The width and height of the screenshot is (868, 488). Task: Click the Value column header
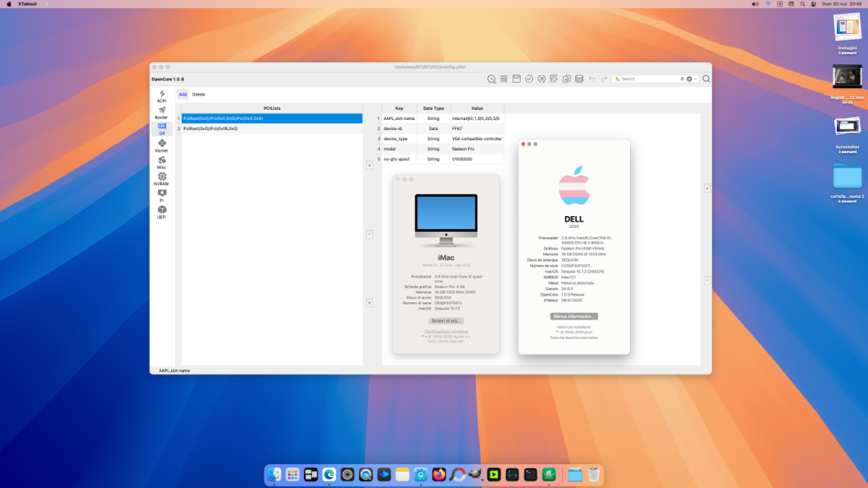click(477, 108)
